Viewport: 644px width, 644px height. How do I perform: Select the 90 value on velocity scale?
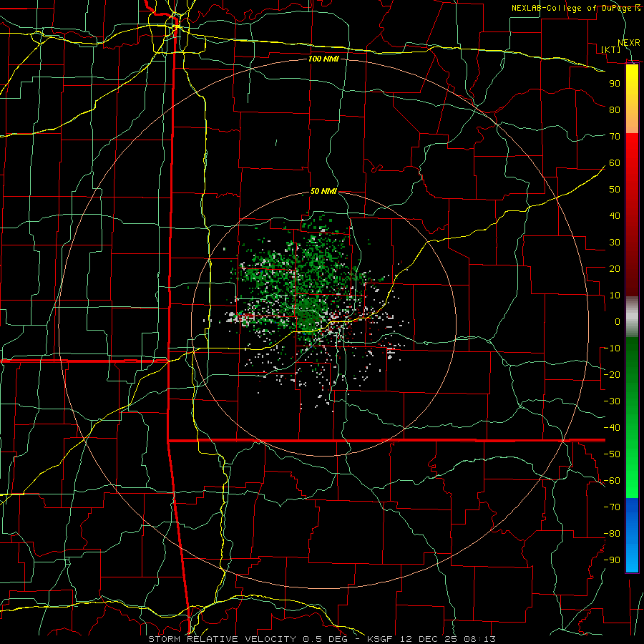pyautogui.click(x=615, y=84)
